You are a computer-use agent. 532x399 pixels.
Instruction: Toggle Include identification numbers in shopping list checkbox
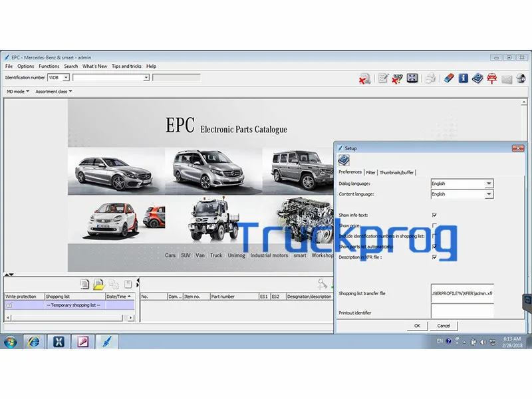pos(434,236)
